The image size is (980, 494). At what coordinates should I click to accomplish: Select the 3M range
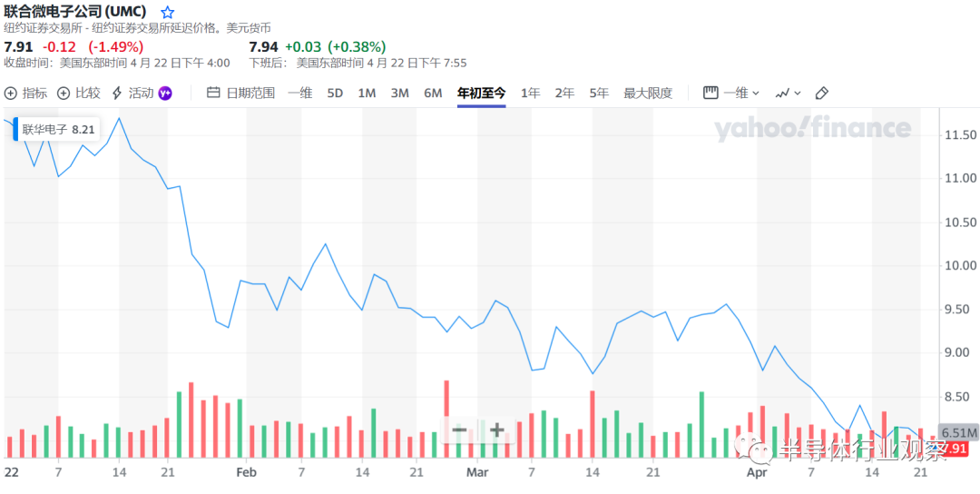point(399,94)
